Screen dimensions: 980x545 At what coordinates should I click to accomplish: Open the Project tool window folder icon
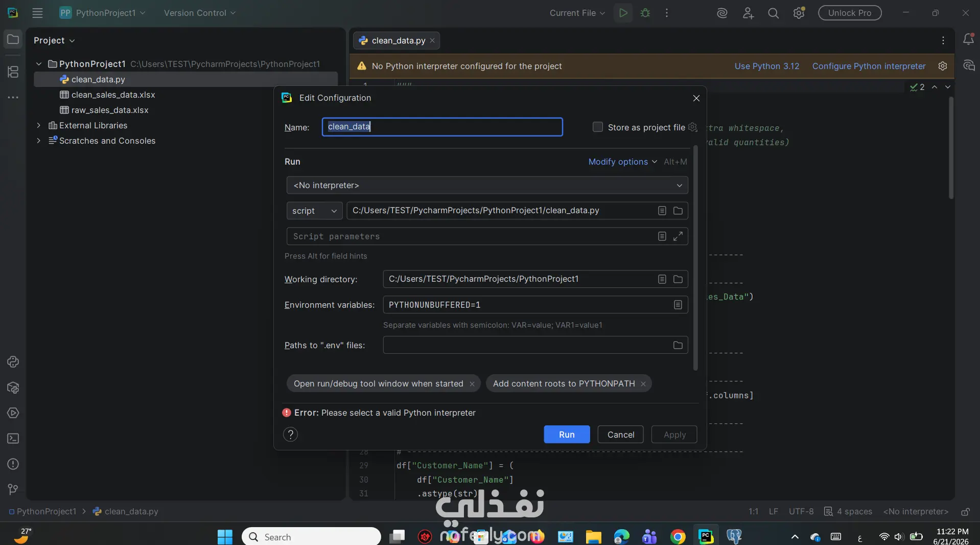13,39
